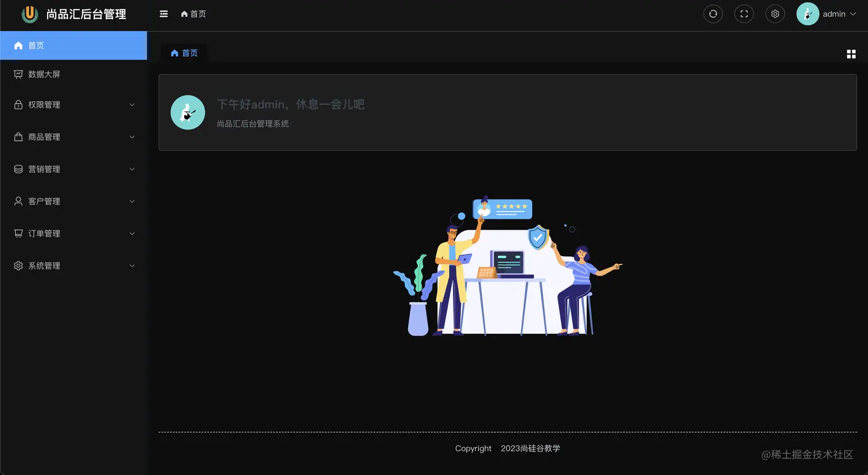Expand 商品管理 submenu chevron
This screenshot has width=868, height=475.
[132, 137]
